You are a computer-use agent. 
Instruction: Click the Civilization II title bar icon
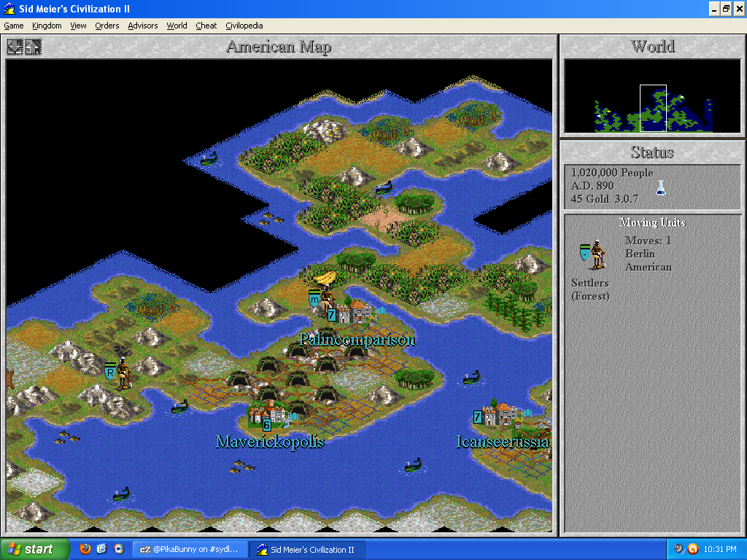pyautogui.click(x=9, y=9)
